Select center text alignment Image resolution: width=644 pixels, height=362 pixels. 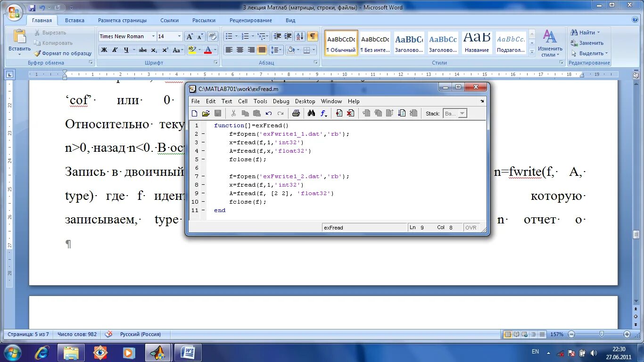(x=240, y=50)
